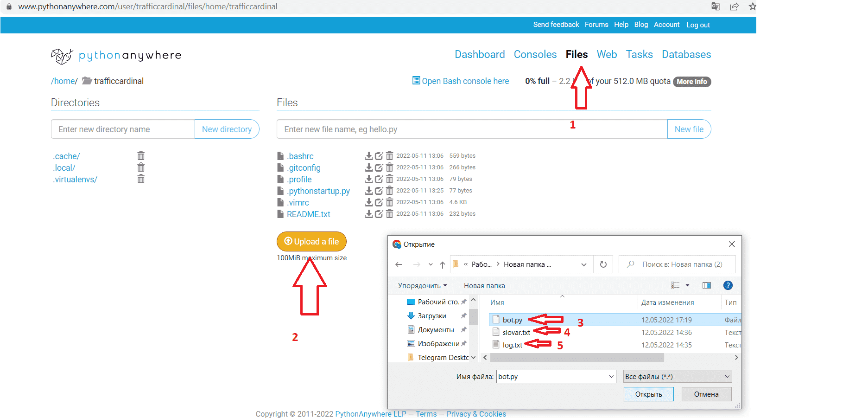Toggle the preview pane in file dialog

707,285
